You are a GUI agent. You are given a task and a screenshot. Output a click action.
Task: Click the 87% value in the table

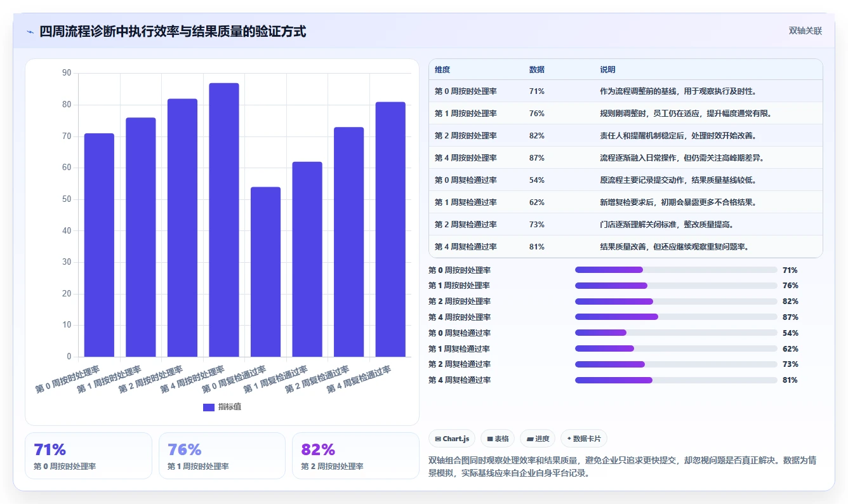click(x=536, y=158)
